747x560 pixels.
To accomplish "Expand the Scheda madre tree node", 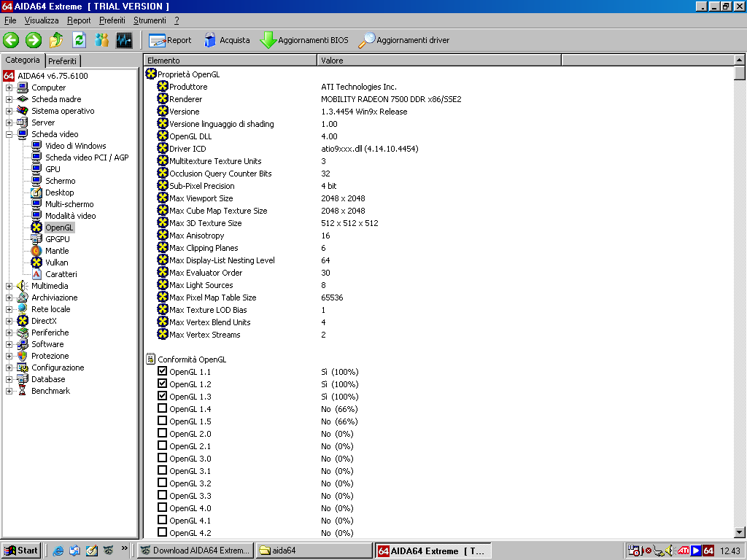I will tap(9, 99).
